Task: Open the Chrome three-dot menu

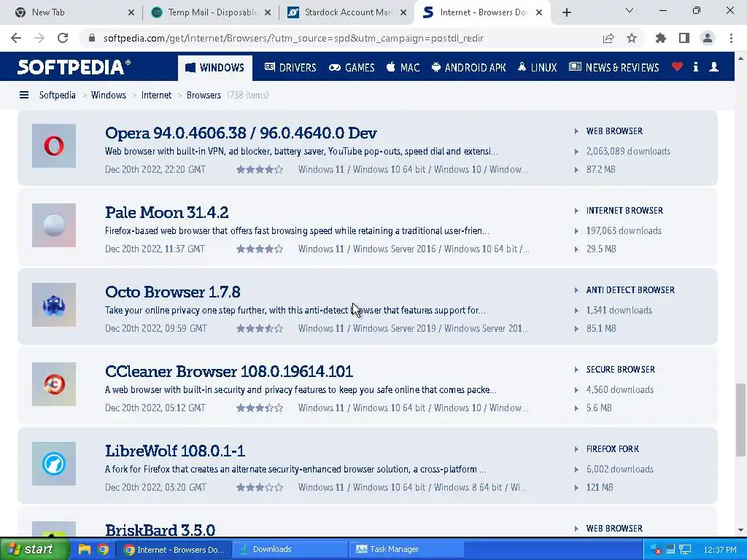Action: pos(731,39)
